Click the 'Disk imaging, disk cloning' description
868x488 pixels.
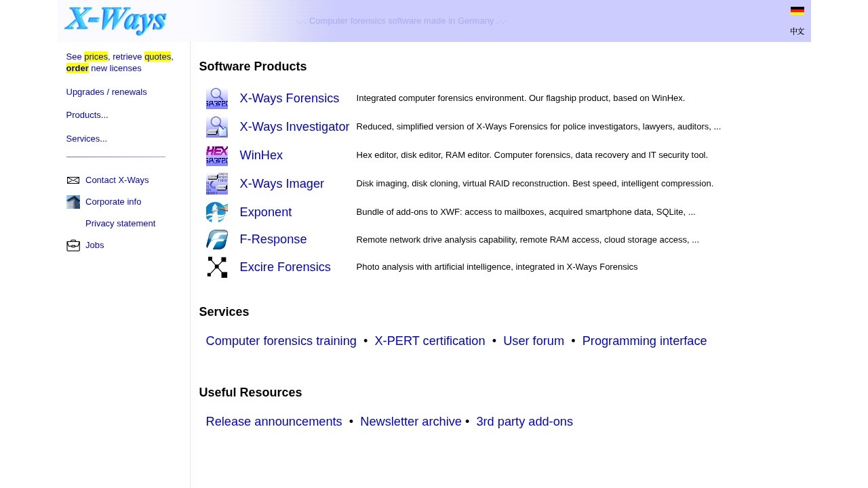(535, 184)
